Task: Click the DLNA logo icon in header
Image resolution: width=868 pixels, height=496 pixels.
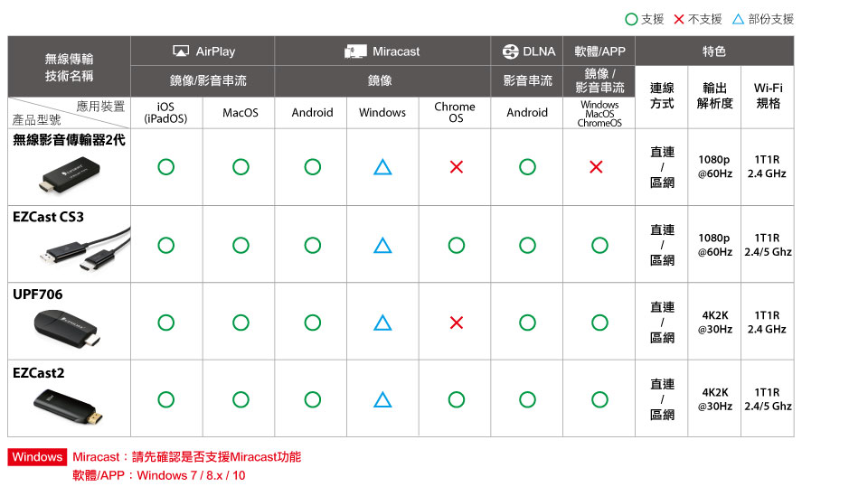Action: (x=510, y=51)
